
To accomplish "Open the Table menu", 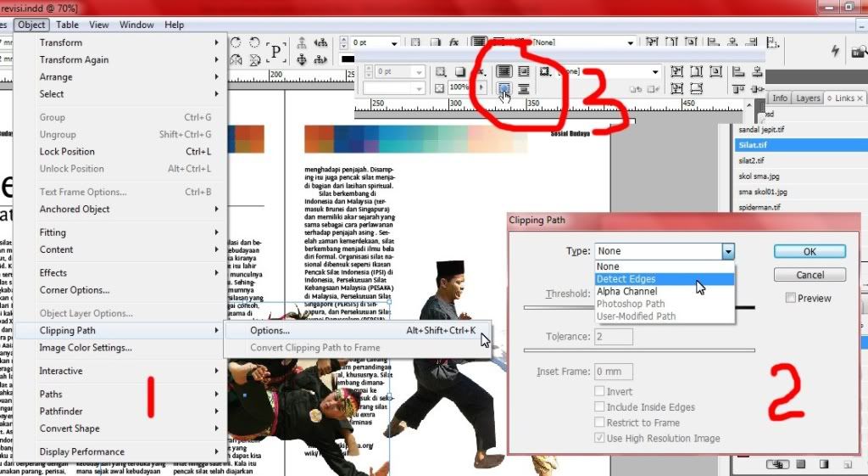I will tap(67, 25).
